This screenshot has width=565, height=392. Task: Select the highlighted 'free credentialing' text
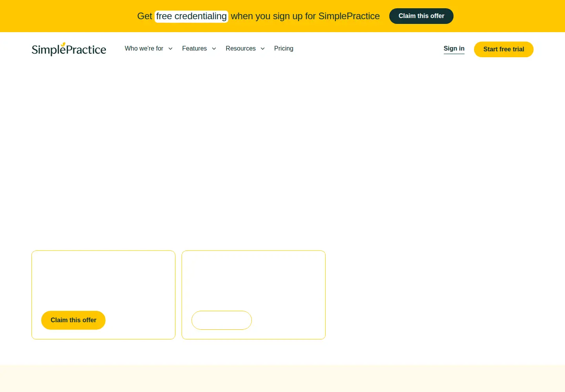(191, 16)
